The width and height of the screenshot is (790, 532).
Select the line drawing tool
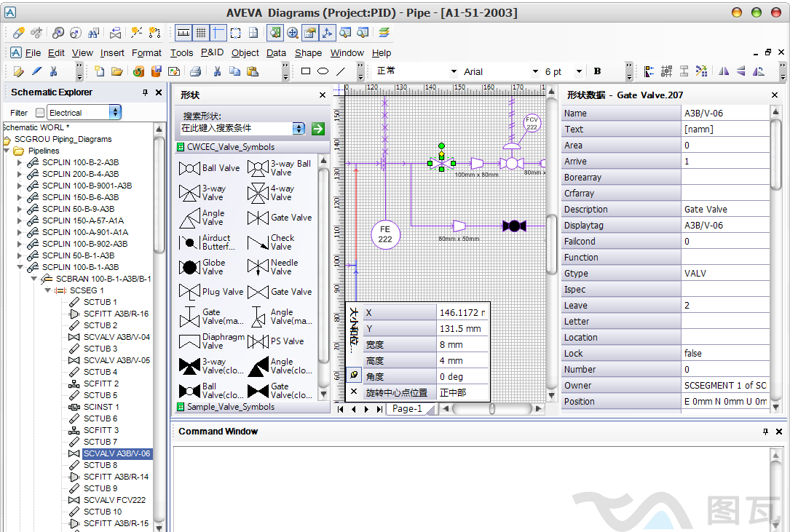tap(341, 71)
